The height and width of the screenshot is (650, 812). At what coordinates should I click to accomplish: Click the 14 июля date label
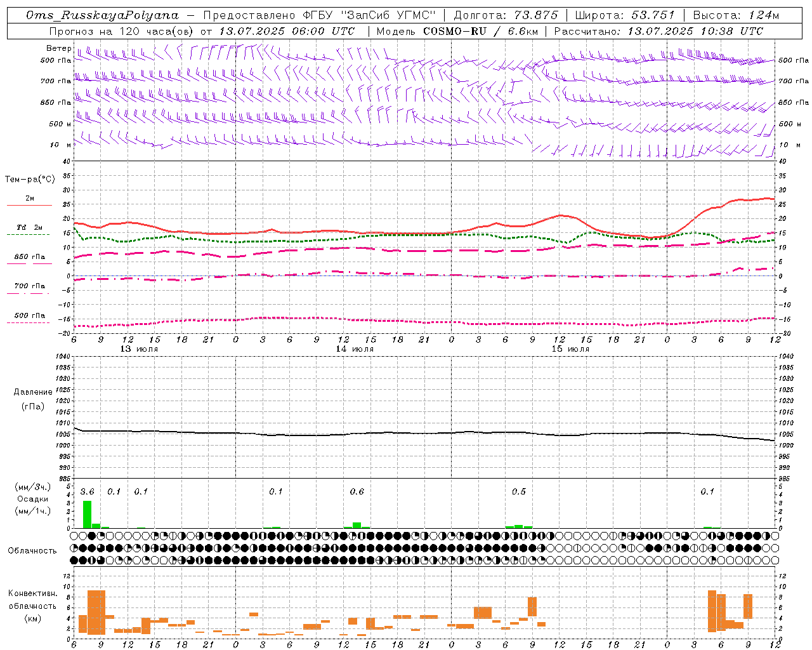355,349
